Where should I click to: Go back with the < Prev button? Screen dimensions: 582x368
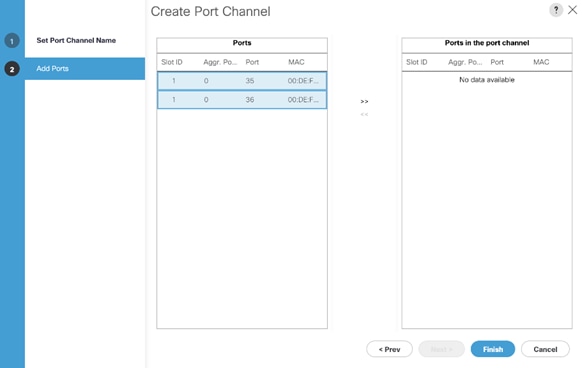[x=389, y=349]
